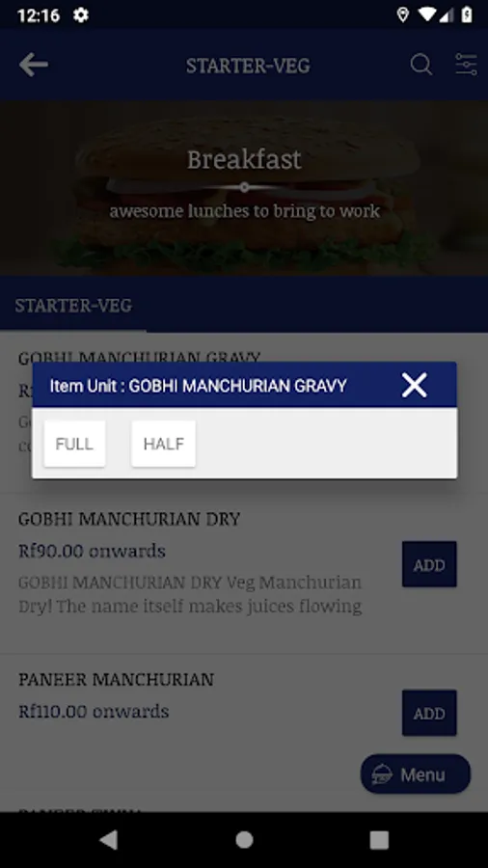Open the filter sliders icon
The height and width of the screenshot is (868, 488).
[x=466, y=65]
